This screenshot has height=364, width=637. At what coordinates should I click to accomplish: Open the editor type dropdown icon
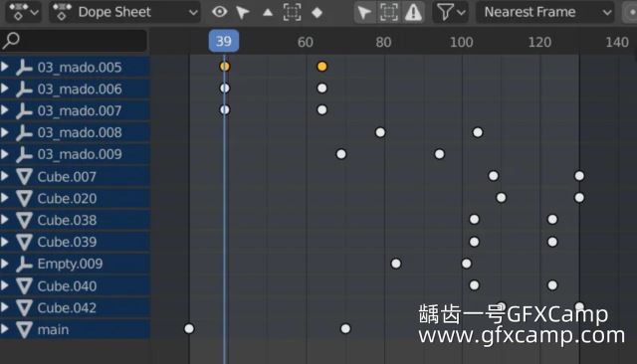pyautogui.click(x=24, y=12)
